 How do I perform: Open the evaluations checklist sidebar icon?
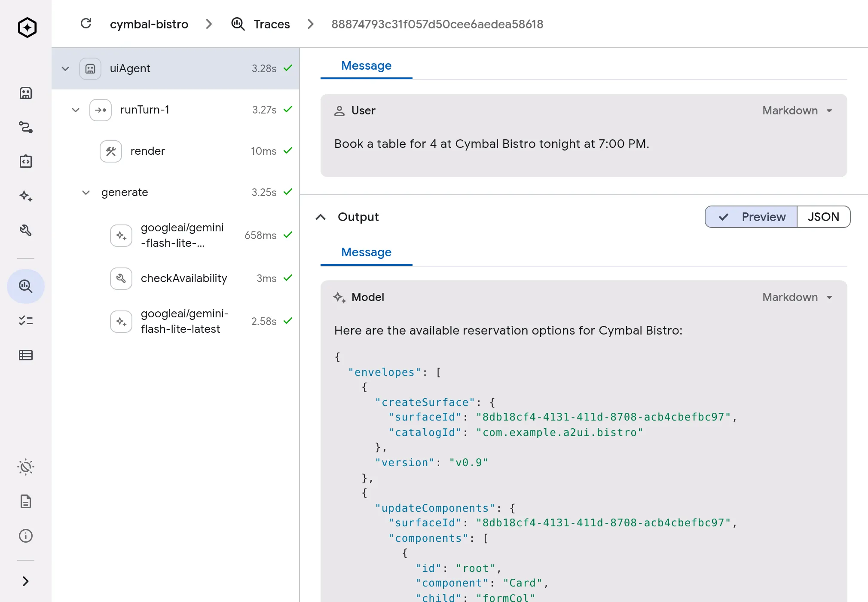(x=26, y=321)
